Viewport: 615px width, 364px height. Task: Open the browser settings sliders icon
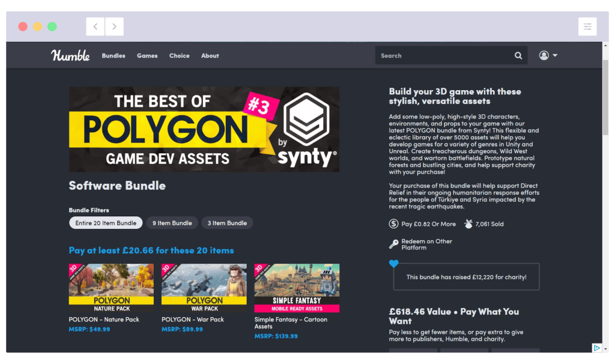(587, 26)
